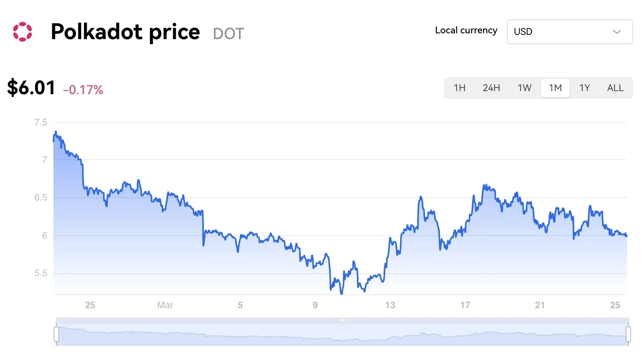The width and height of the screenshot is (644, 352).
Task: Expand currency list via chevron arrow
Action: (x=616, y=32)
